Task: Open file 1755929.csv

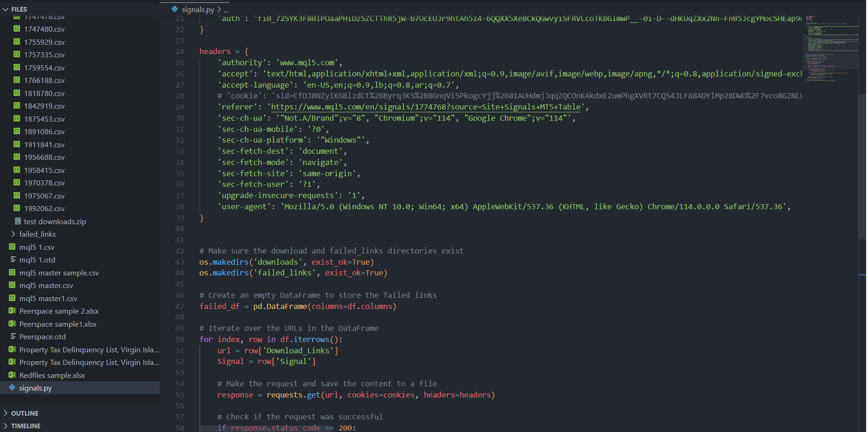Action: pos(44,42)
